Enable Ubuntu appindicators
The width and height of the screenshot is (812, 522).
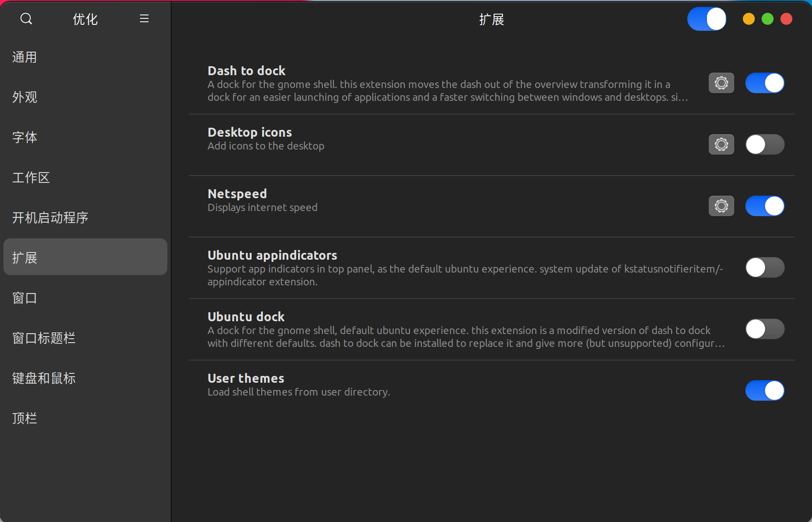coord(765,267)
